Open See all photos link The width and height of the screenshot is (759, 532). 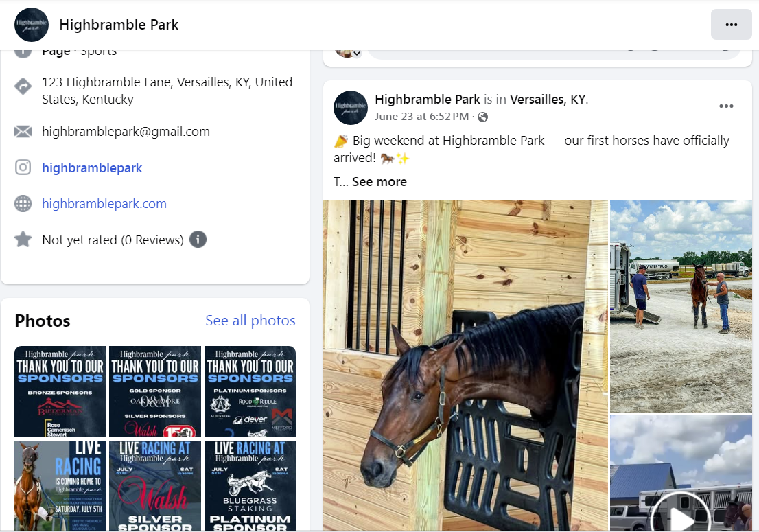[x=250, y=321]
